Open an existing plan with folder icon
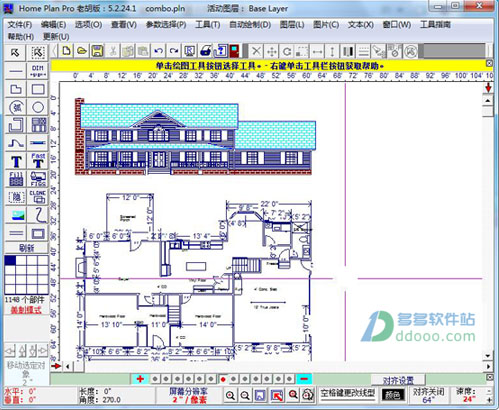This screenshot has width=499, height=410. coord(82,51)
